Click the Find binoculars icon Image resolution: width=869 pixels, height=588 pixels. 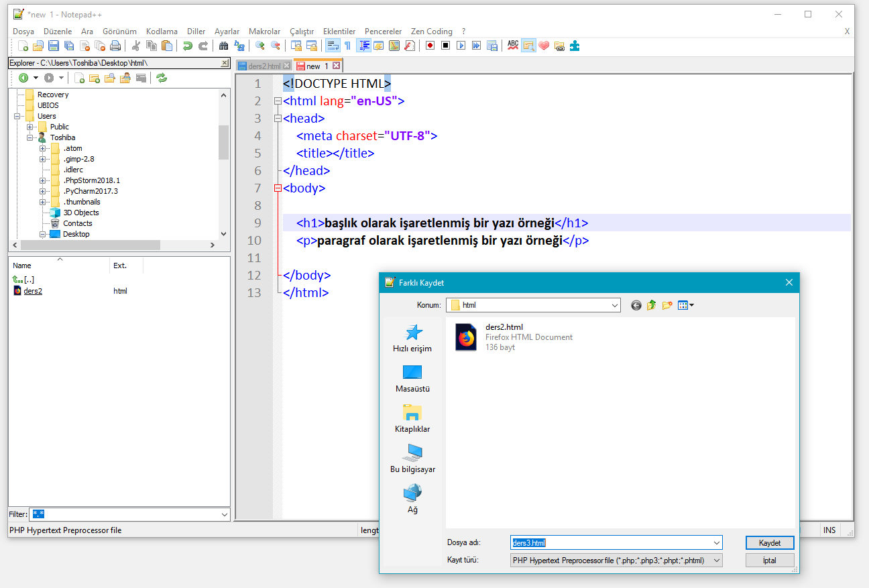(224, 46)
